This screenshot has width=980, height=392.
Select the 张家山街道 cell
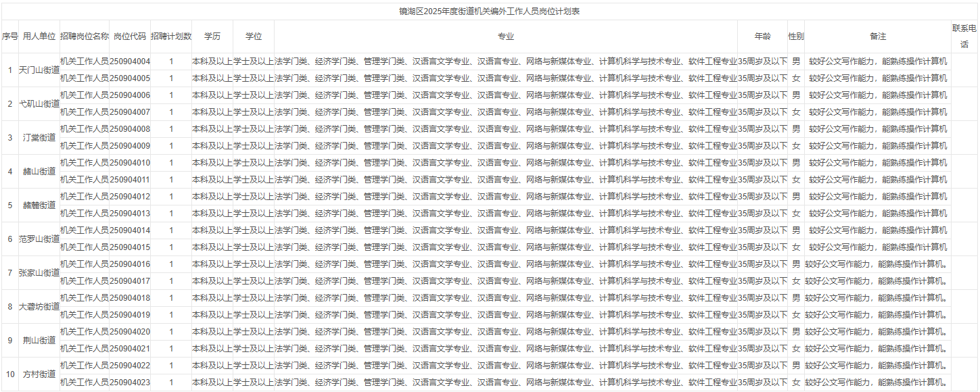click(39, 272)
